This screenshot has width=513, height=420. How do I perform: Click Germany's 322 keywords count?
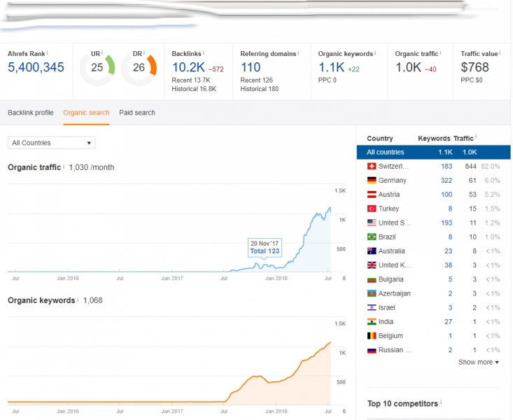(x=445, y=181)
